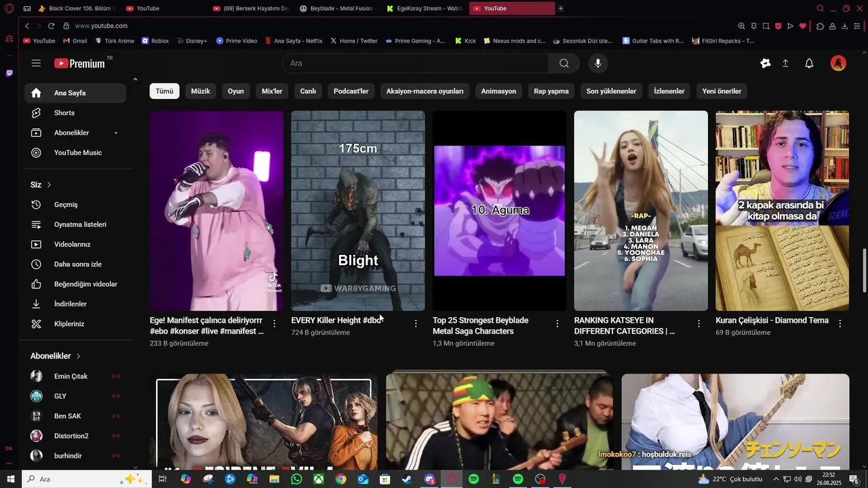The height and width of the screenshot is (488, 868).
Task: Open Daha sonra izle in sidebar
Action: [75, 264]
